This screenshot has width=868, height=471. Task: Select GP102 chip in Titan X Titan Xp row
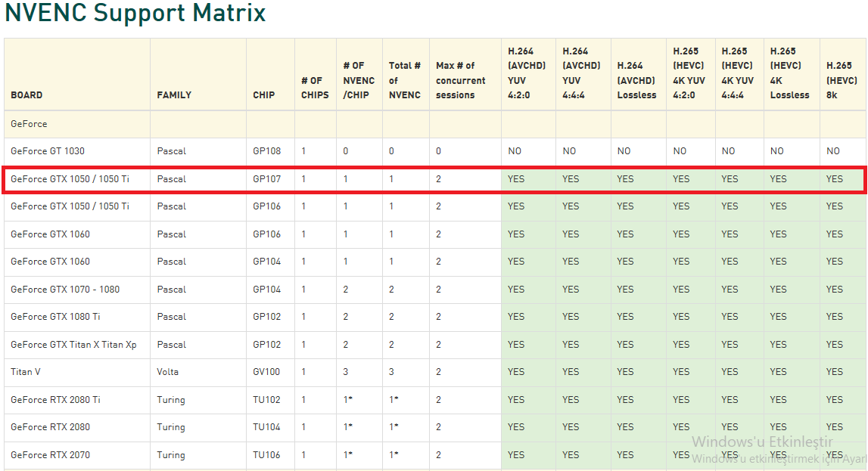point(267,345)
